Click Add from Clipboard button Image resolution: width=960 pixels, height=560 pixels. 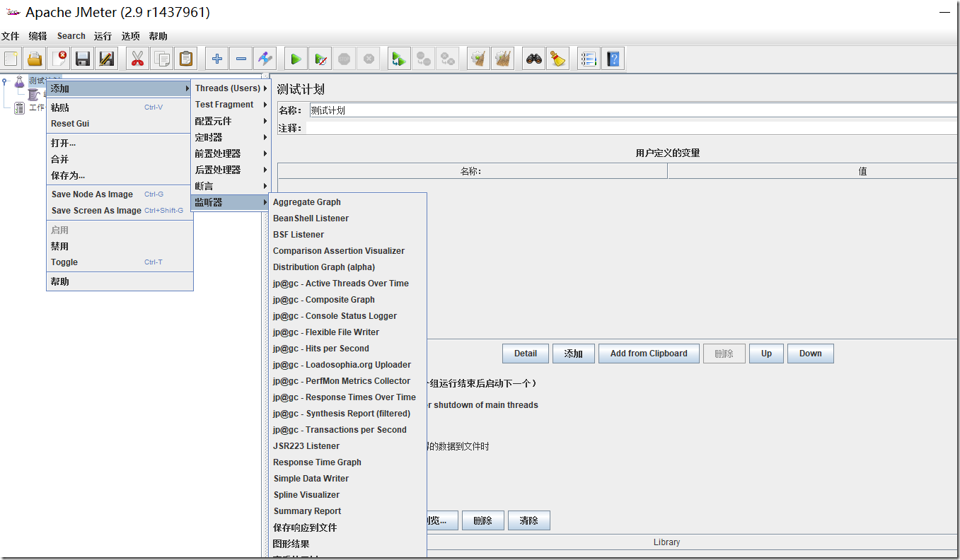click(649, 354)
